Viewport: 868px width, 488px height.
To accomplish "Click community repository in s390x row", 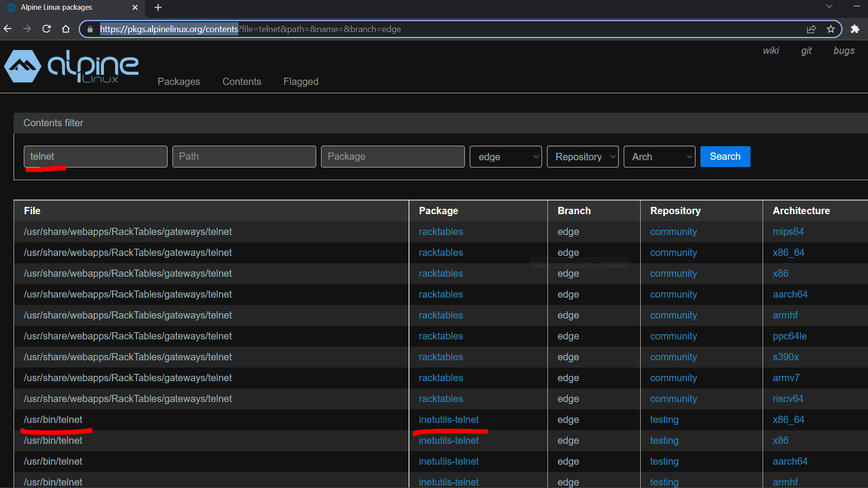I will coord(674,357).
